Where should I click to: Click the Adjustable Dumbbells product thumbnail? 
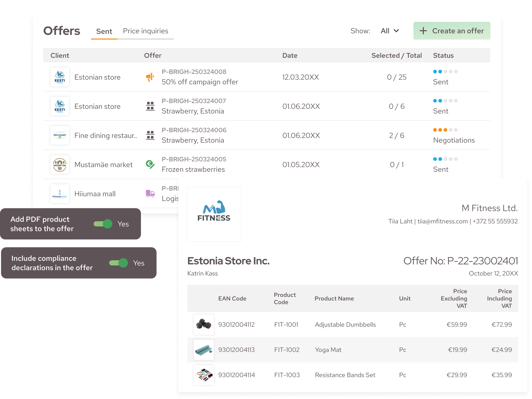coord(204,325)
